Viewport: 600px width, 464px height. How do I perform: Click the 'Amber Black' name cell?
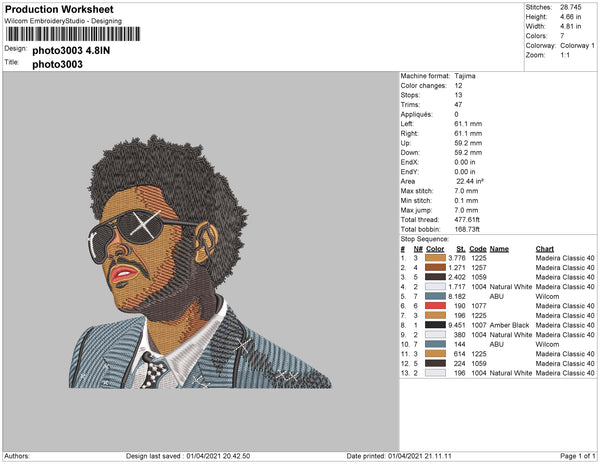click(x=509, y=325)
